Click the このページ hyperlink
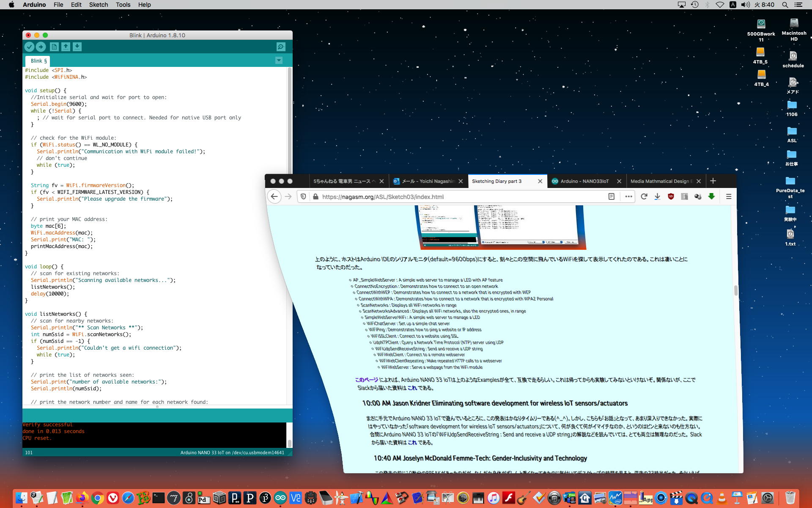This screenshot has height=508, width=812. 366,380
